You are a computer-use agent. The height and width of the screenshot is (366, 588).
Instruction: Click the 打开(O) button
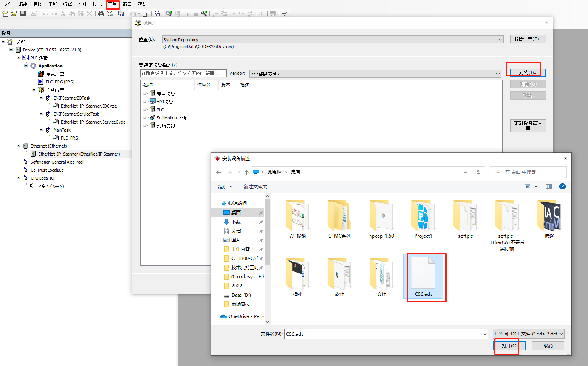click(x=510, y=346)
